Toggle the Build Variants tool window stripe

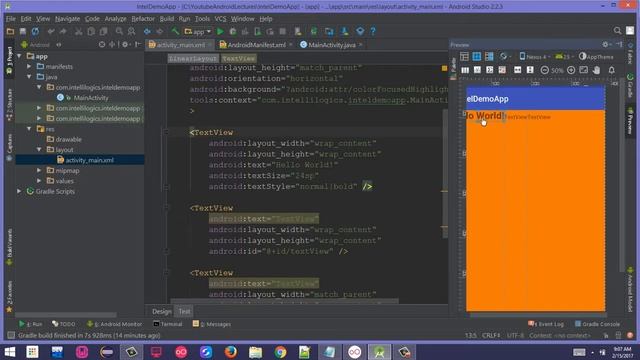(x=9, y=247)
